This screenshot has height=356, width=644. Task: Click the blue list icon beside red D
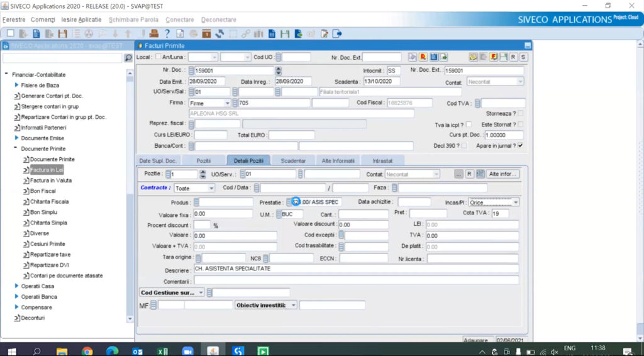(433, 57)
